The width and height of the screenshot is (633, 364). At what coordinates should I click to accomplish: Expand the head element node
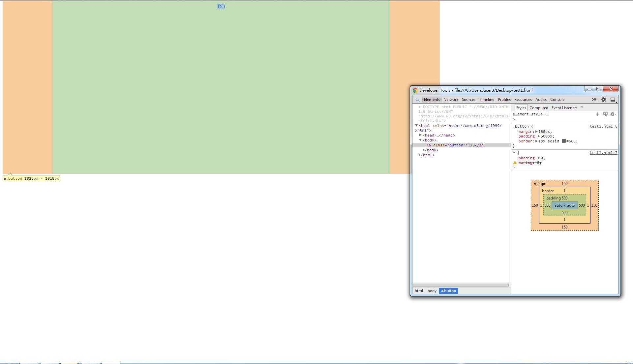pos(420,135)
